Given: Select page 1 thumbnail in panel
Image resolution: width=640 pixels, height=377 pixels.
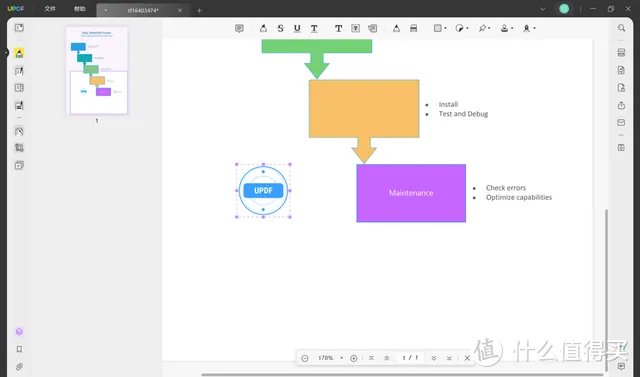Looking at the screenshot, I should 97,71.
